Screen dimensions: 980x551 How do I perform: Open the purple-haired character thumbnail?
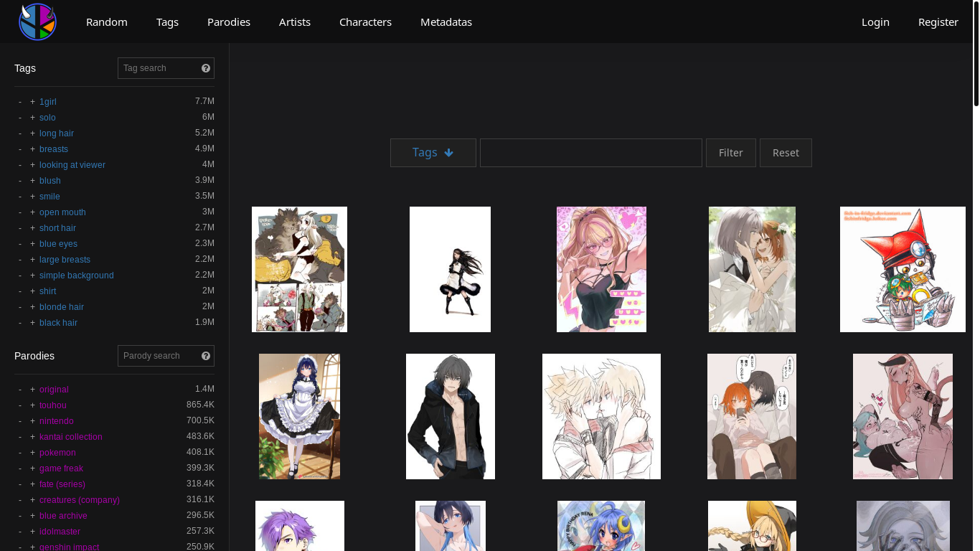300,526
